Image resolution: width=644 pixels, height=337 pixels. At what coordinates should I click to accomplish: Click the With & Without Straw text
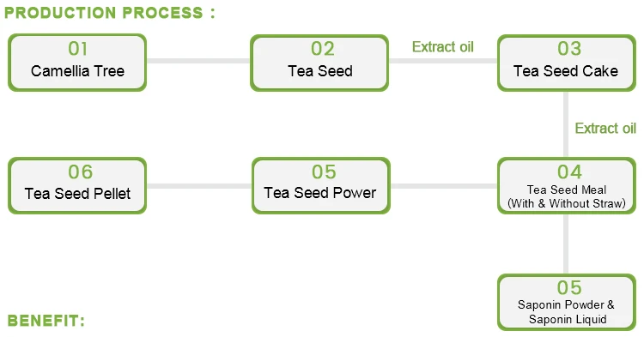pos(567,203)
